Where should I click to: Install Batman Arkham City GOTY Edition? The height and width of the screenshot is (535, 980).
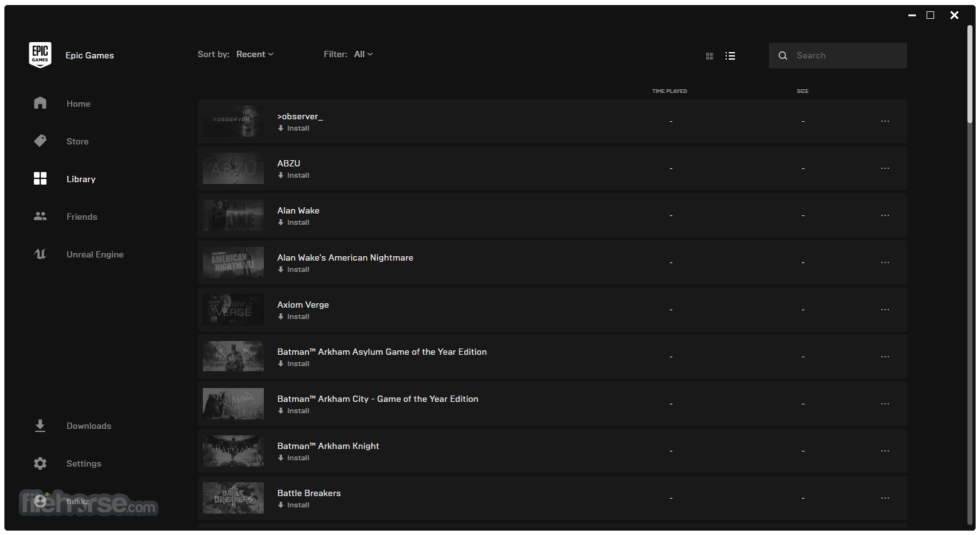click(293, 411)
